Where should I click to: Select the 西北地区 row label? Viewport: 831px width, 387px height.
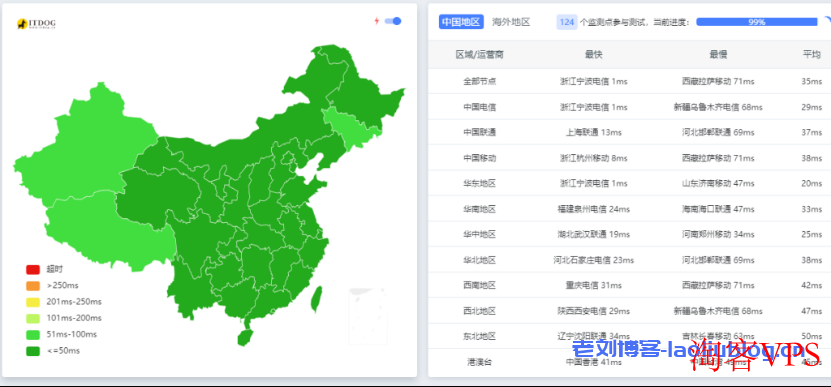[x=480, y=311]
